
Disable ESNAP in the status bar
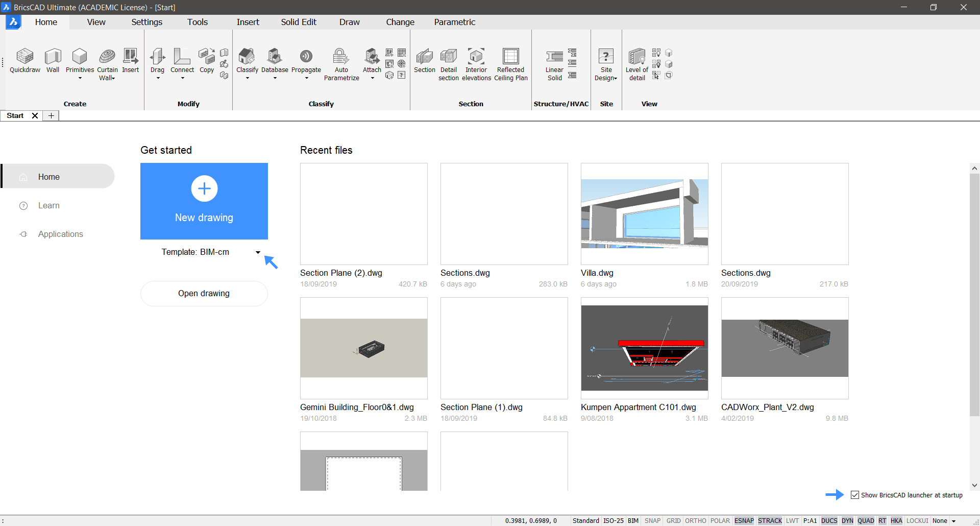coord(744,520)
